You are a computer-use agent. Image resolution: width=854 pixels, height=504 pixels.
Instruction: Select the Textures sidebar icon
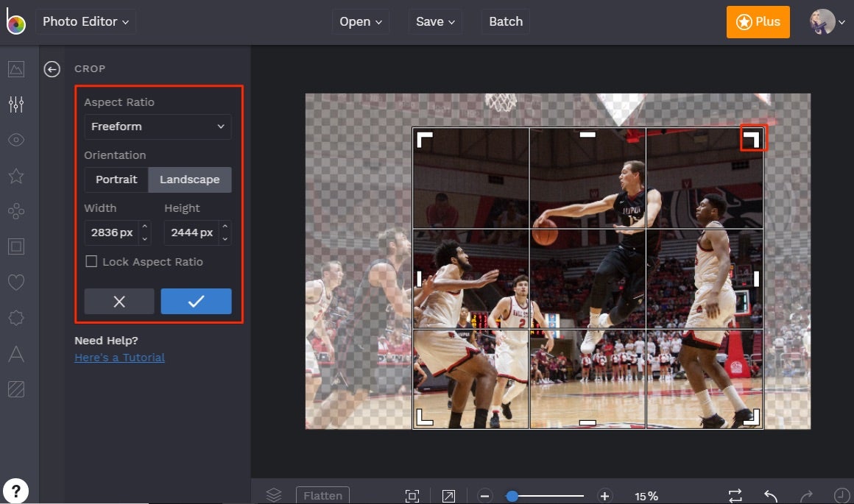(16, 389)
